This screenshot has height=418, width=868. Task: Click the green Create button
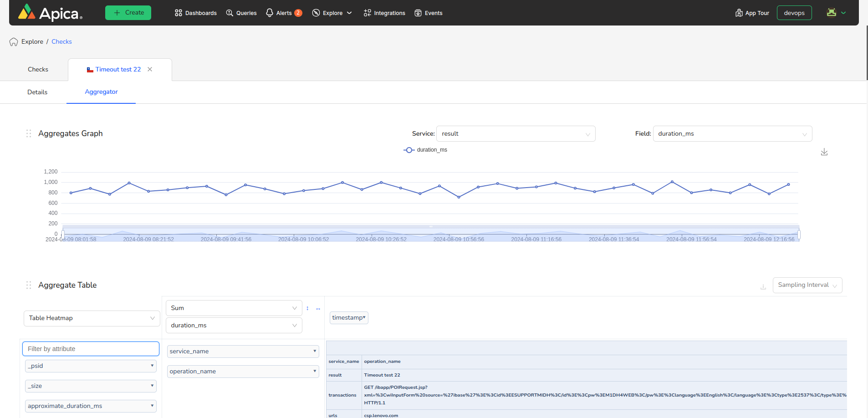click(128, 13)
